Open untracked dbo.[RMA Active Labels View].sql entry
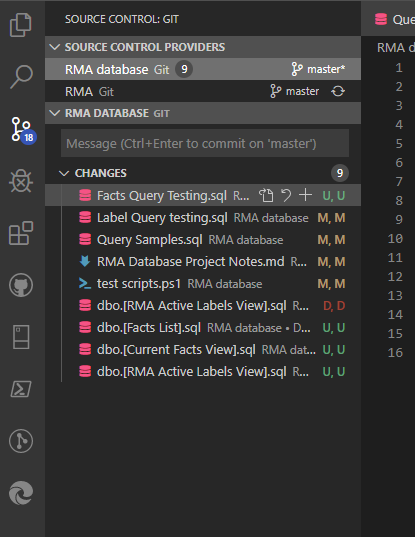Viewport: 415px width, 537px height. [x=203, y=371]
